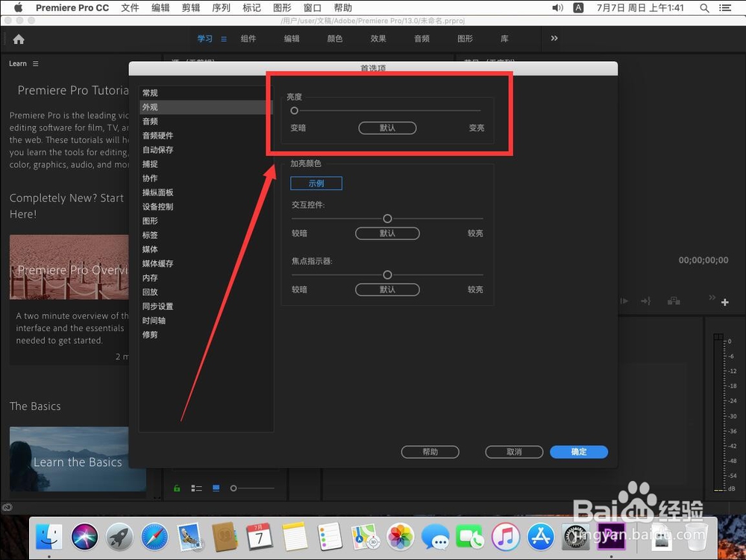Open Notification Center from the menu bar
This screenshot has width=746, height=560.
tap(725, 7)
